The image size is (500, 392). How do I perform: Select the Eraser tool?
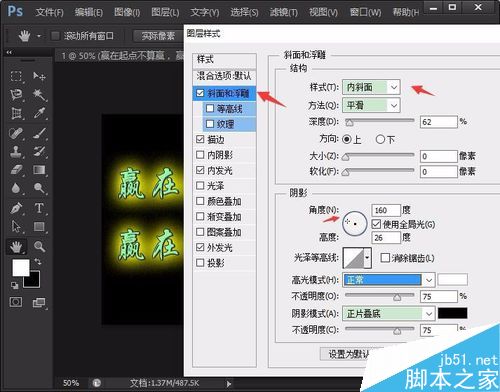point(16,170)
